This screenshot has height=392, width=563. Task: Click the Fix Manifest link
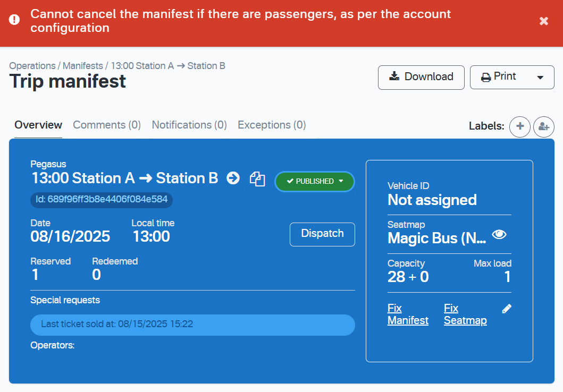click(408, 314)
